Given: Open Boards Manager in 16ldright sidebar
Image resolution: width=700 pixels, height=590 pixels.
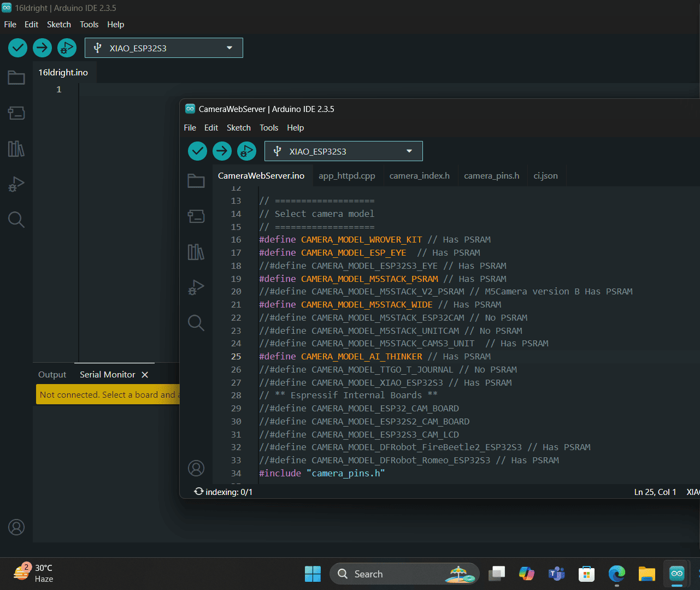Looking at the screenshot, I should (16, 113).
